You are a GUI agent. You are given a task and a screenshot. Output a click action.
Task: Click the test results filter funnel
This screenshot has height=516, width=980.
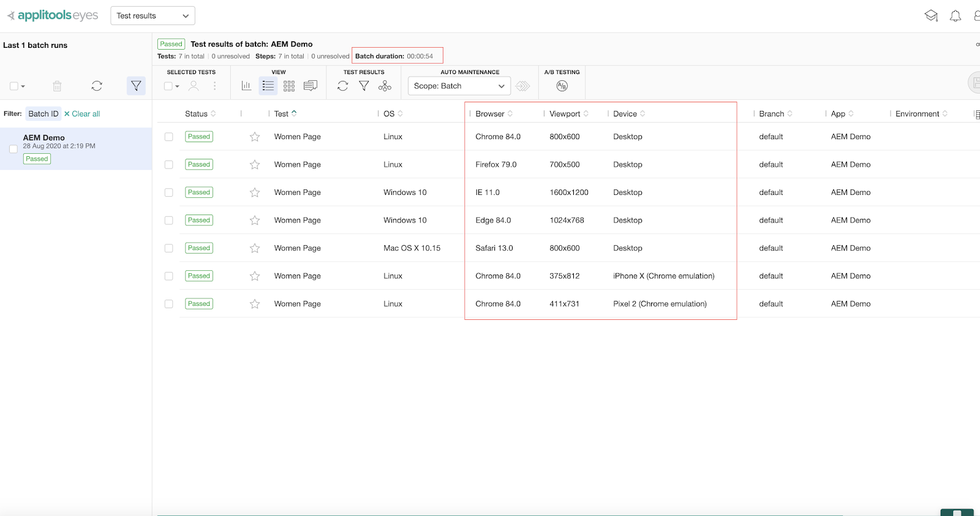(364, 86)
